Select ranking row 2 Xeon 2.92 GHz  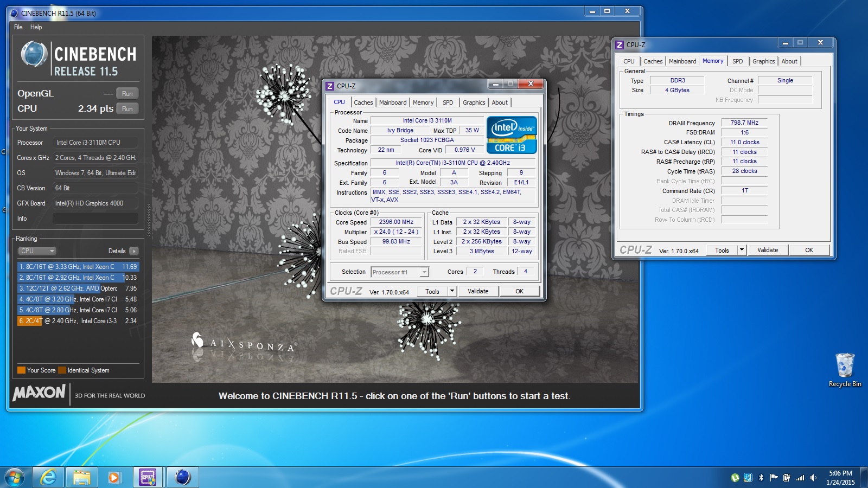78,278
